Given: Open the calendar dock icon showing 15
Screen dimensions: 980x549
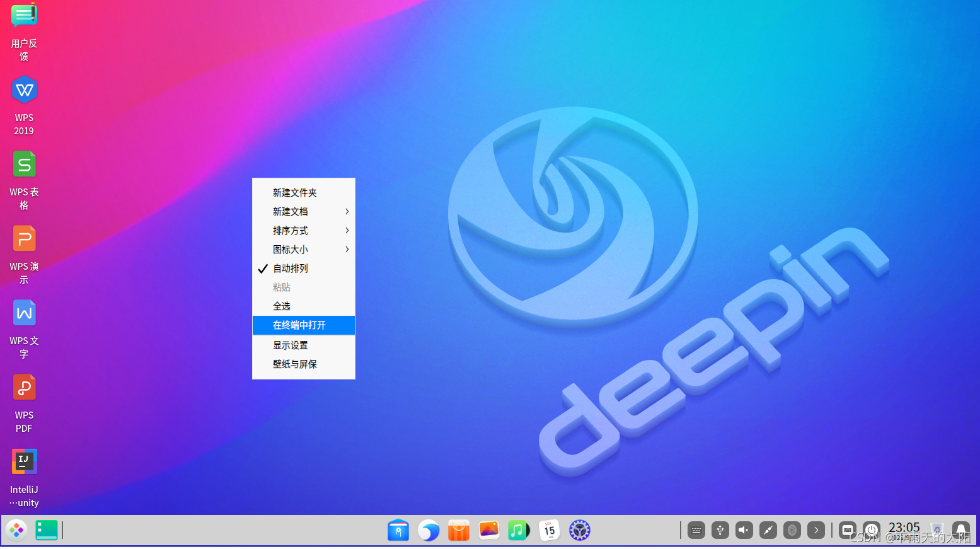Looking at the screenshot, I should click(x=550, y=530).
